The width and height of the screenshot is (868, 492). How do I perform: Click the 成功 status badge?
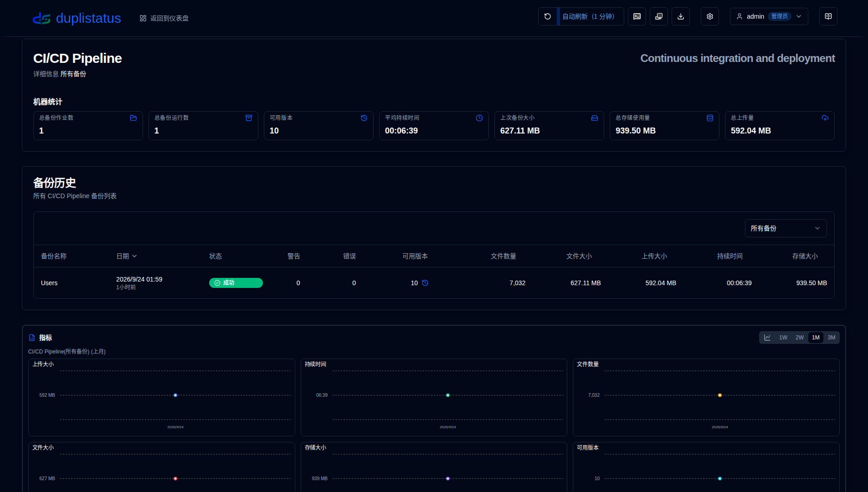click(x=236, y=283)
